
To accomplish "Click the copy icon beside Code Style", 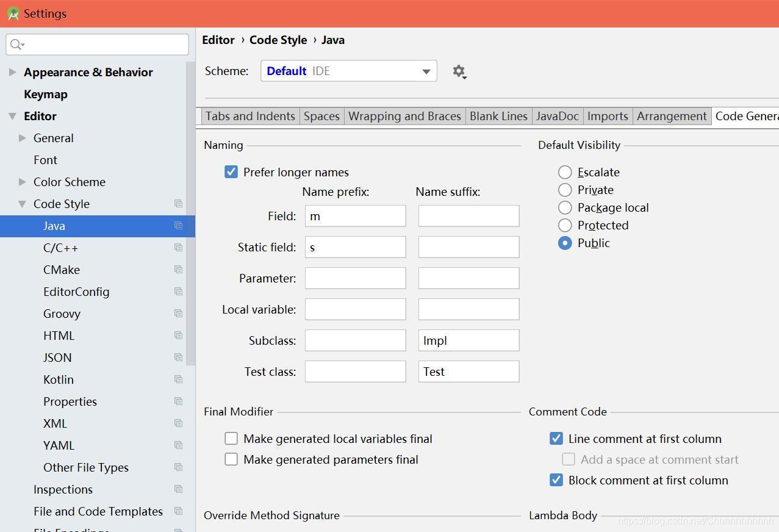I will pos(178,204).
